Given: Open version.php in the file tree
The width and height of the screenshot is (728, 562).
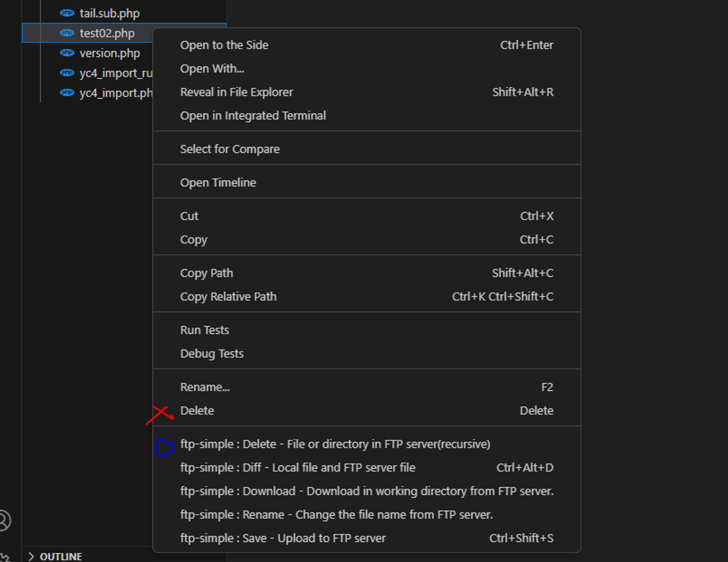Looking at the screenshot, I should tap(110, 53).
